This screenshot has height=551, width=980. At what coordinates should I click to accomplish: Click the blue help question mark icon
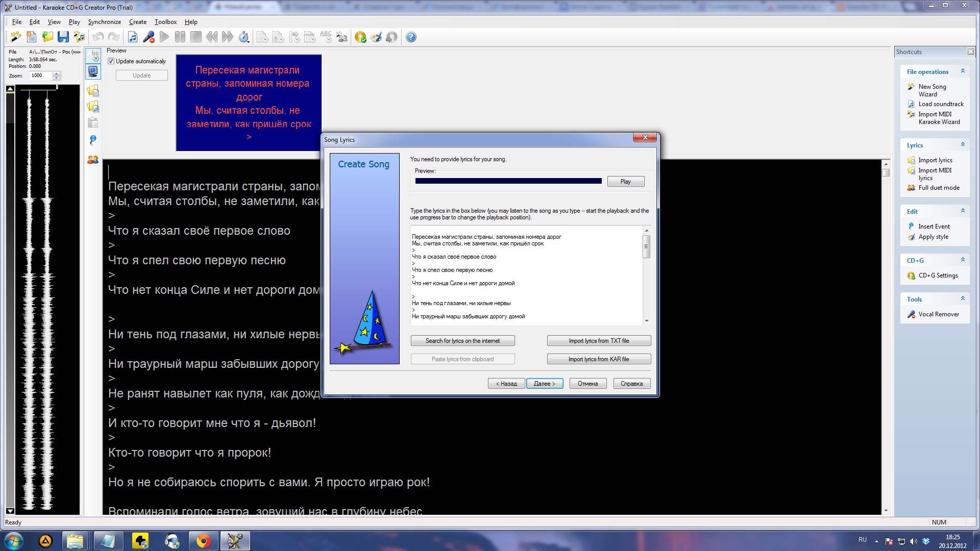click(x=411, y=37)
